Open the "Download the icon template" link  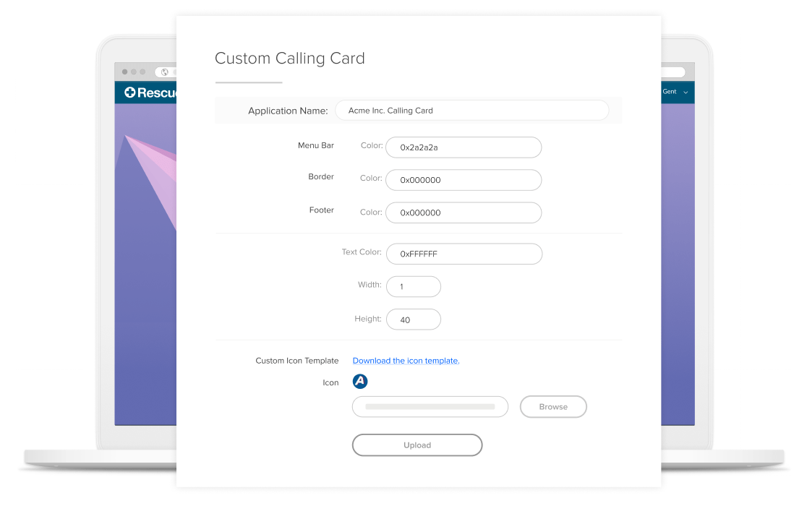coord(406,360)
